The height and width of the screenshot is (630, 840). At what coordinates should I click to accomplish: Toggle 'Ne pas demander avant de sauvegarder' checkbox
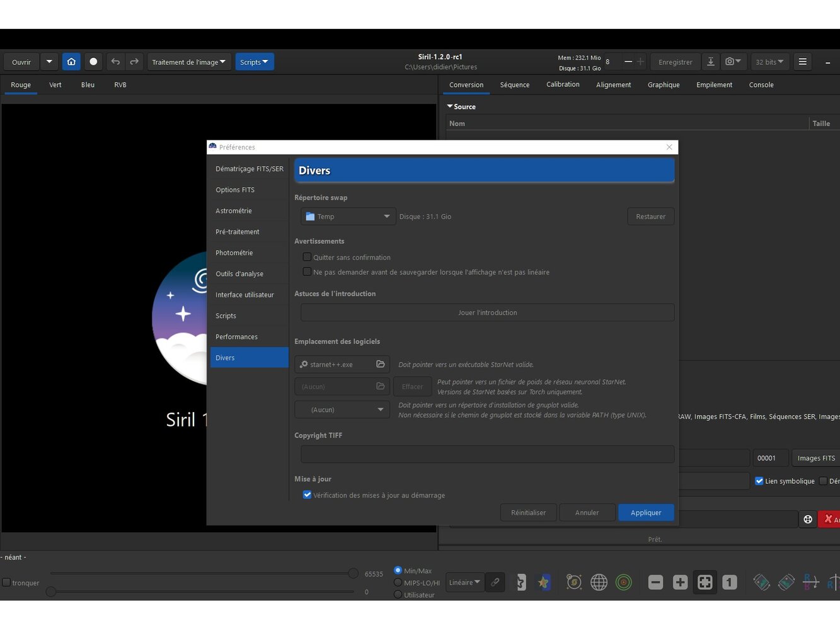[307, 272]
